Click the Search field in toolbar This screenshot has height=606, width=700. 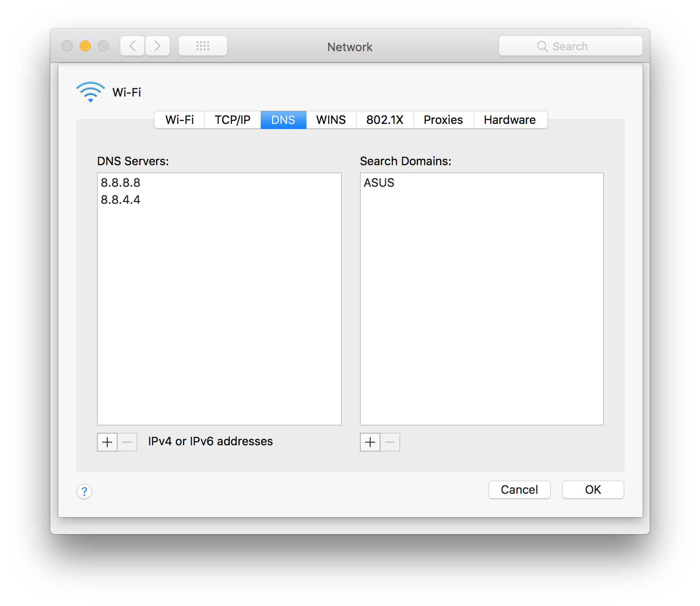point(570,46)
